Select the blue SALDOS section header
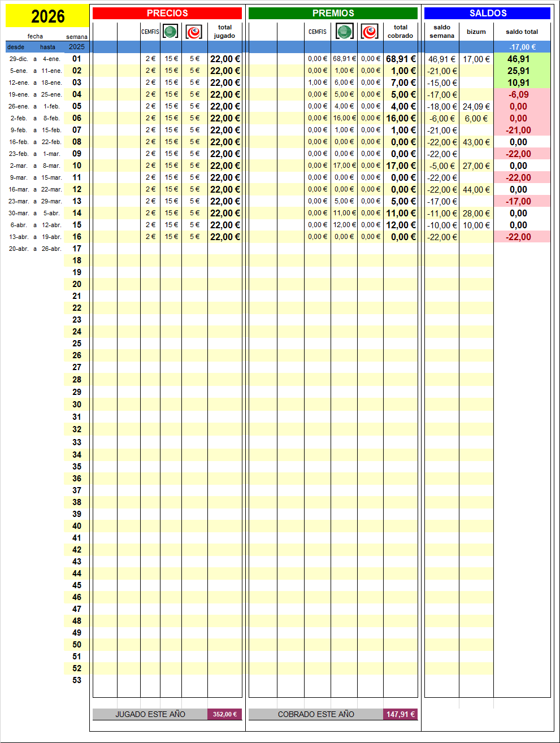 tap(488, 13)
